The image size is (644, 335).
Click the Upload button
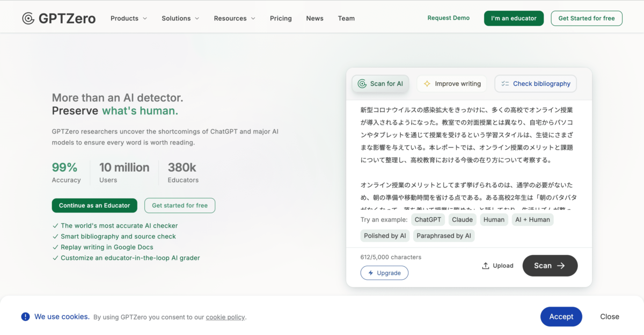497,266
